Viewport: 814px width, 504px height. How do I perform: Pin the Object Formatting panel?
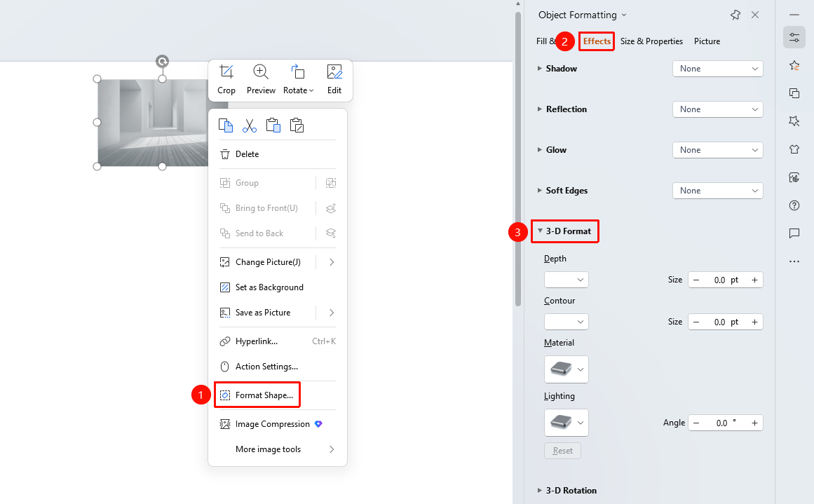coord(735,15)
